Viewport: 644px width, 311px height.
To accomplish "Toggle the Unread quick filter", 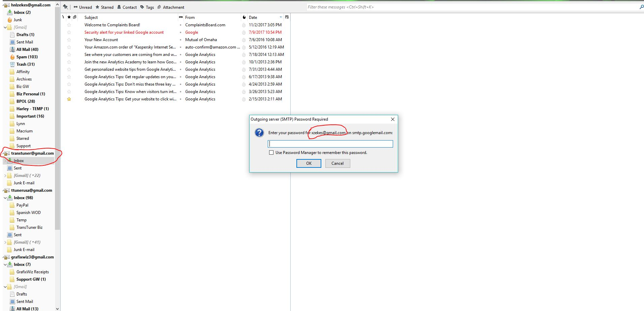I will click(x=83, y=7).
